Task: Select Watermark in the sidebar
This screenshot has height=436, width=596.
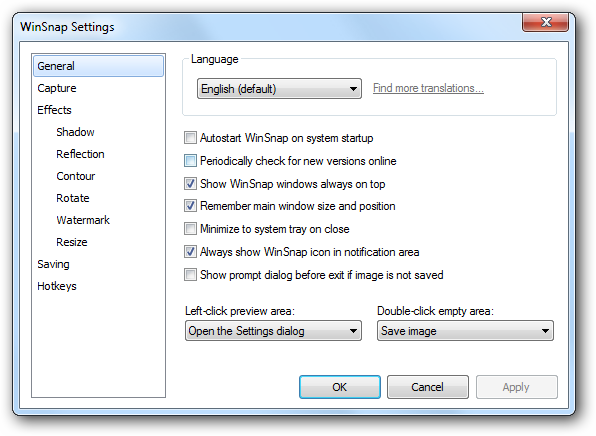Action: (x=83, y=220)
